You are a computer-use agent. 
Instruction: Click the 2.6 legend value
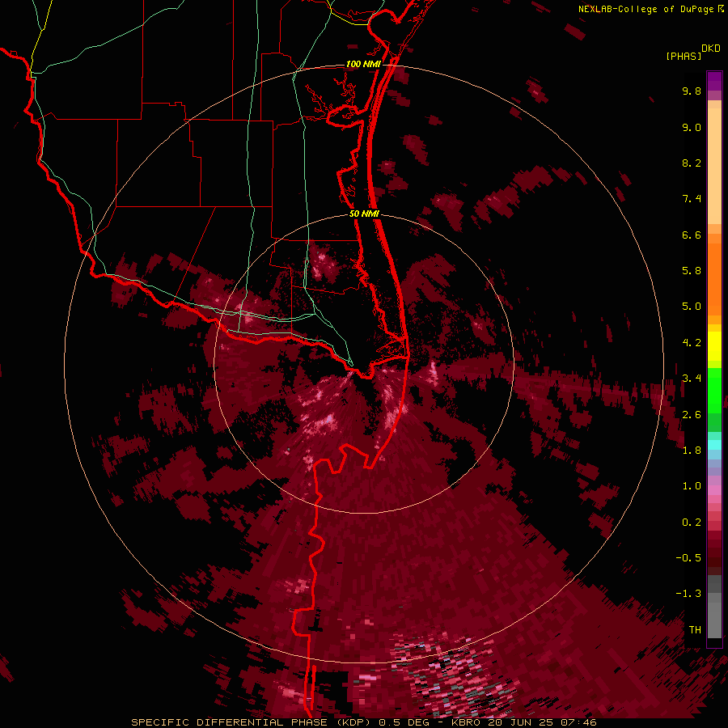pyautogui.click(x=692, y=415)
